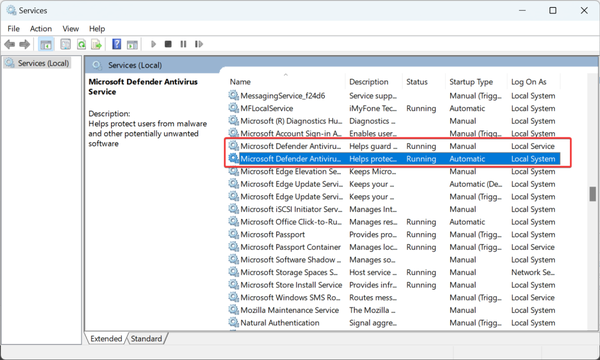Click the Pause Service toolbar icon
This screenshot has width=600, height=360.
183,44
